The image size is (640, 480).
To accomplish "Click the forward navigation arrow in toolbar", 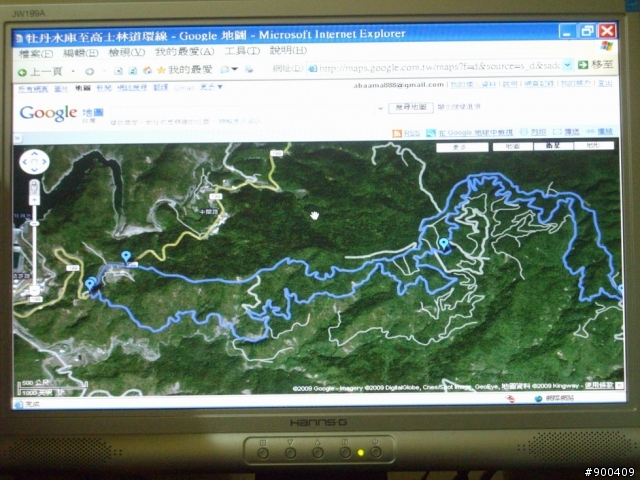I will (89, 72).
